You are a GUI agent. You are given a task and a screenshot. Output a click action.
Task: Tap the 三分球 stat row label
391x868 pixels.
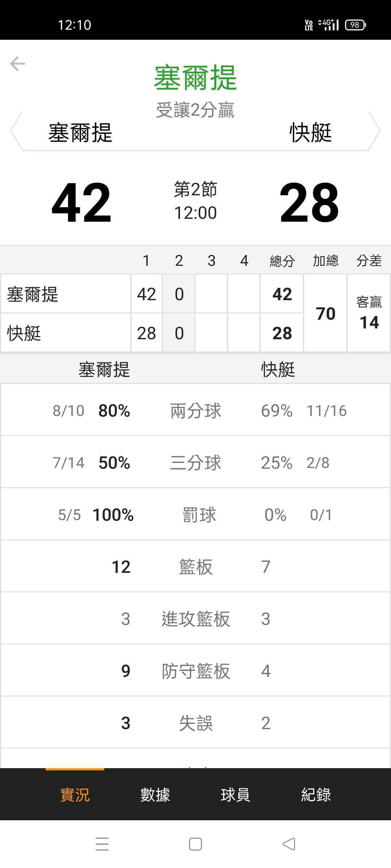coord(195,463)
